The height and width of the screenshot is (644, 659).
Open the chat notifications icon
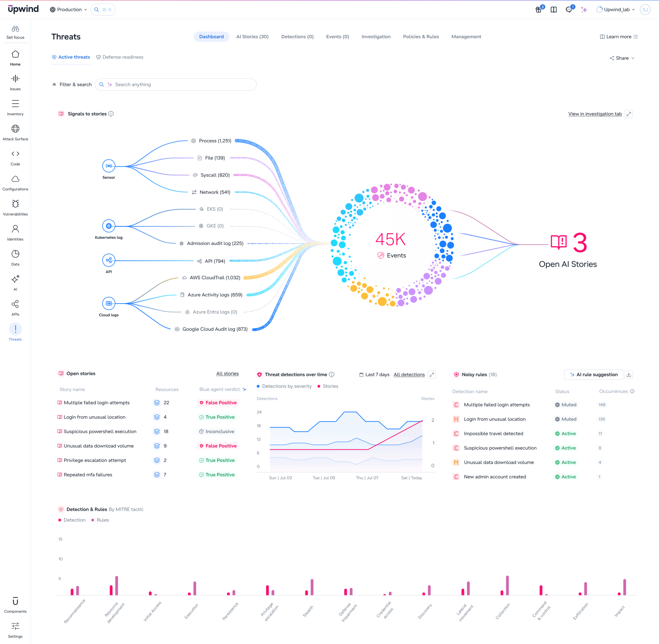(569, 10)
